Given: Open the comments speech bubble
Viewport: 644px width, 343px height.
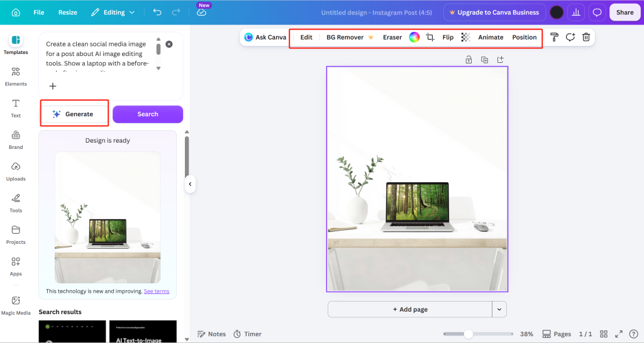Looking at the screenshot, I should tap(597, 13).
